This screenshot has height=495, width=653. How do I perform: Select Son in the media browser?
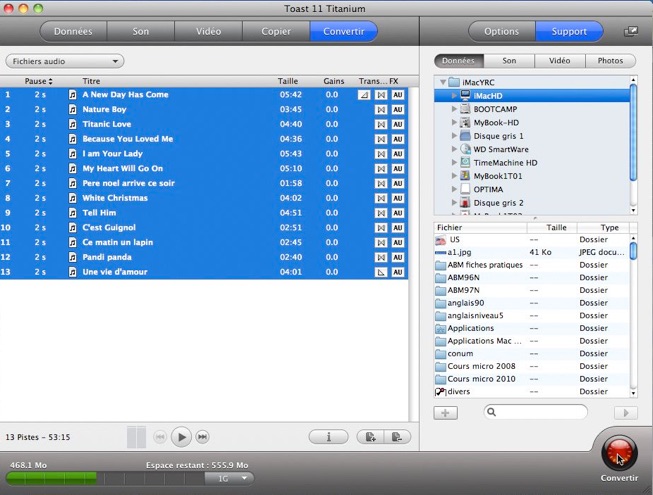pos(509,61)
